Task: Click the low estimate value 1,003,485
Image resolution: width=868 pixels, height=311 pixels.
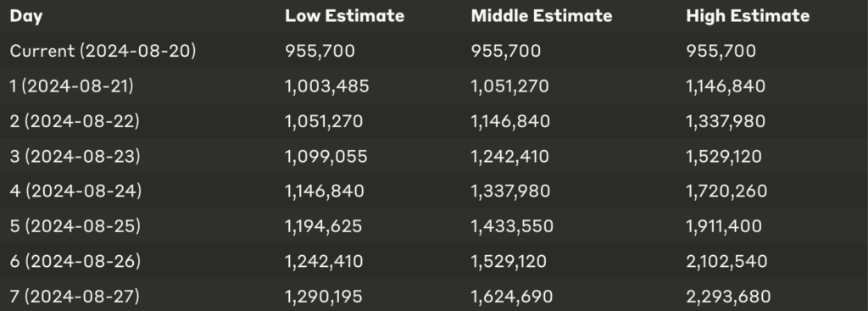Action: point(326,86)
